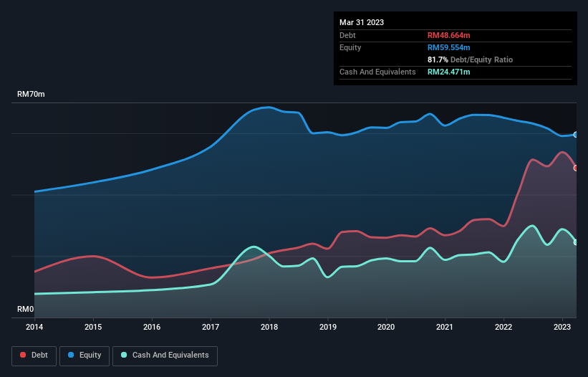Screen dimensions: 588x377
Task: Click the 2020 x-axis label
Action: point(386,327)
